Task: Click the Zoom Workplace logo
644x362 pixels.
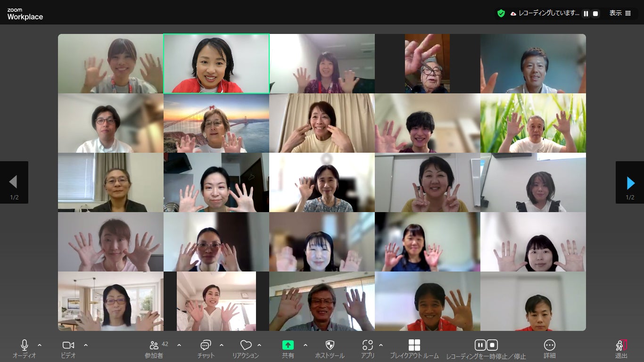Action: click(x=25, y=14)
